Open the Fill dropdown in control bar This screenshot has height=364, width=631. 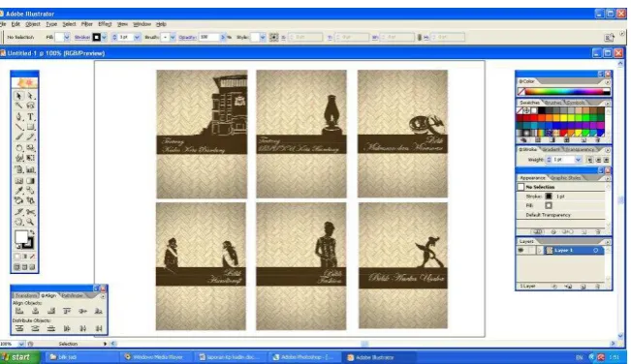[x=67, y=38]
